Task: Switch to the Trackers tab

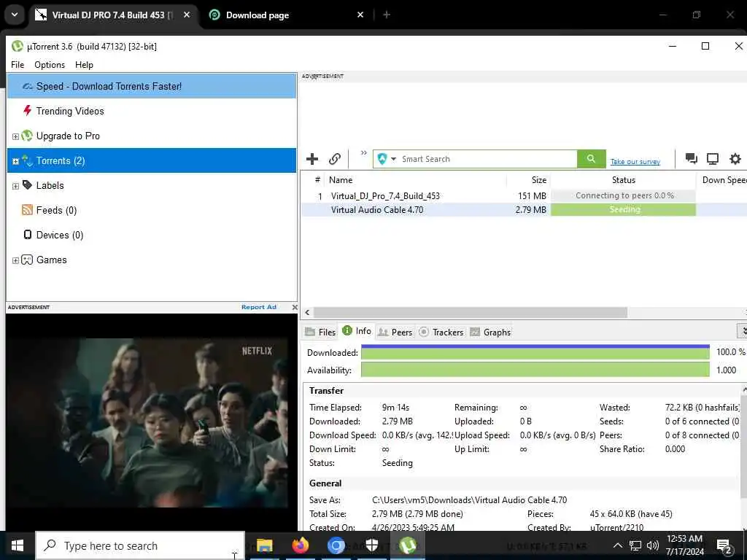Action: click(x=441, y=332)
